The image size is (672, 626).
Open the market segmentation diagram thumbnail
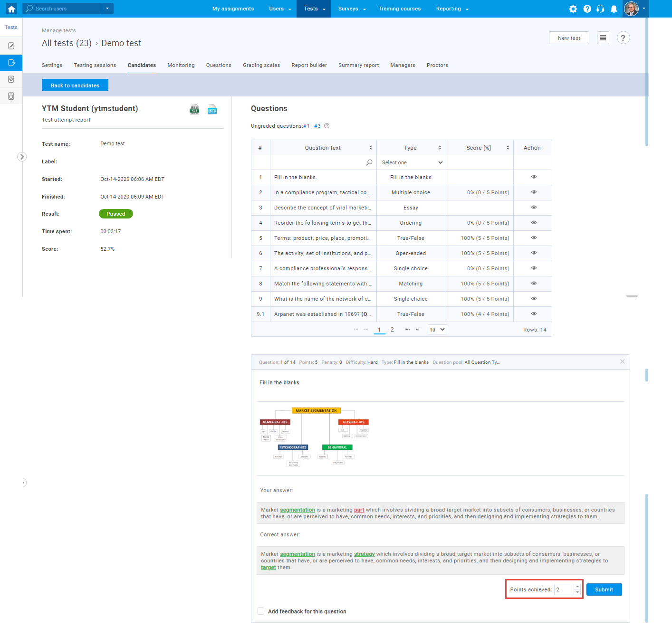(314, 437)
